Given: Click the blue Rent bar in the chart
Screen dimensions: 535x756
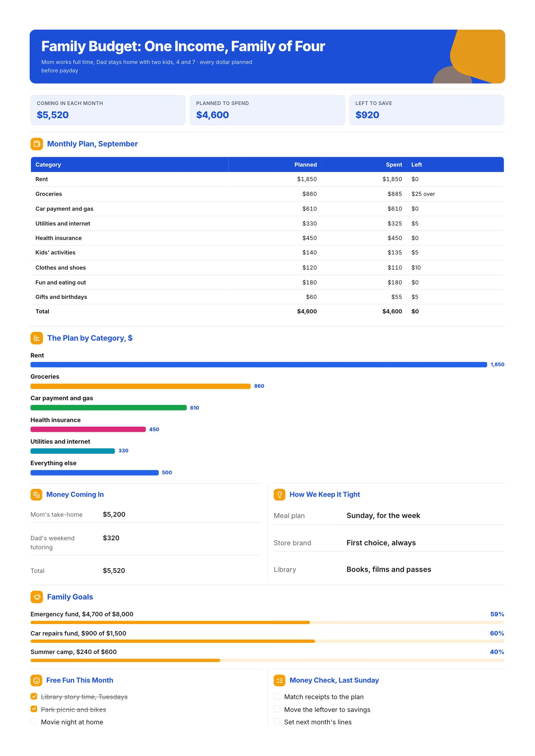Looking at the screenshot, I should click(x=259, y=365).
